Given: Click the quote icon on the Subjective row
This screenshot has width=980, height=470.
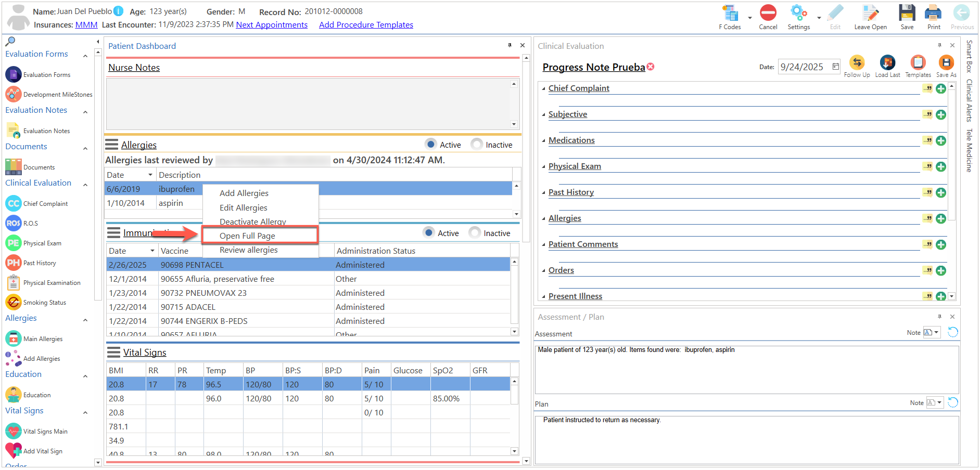Looking at the screenshot, I should point(927,114).
